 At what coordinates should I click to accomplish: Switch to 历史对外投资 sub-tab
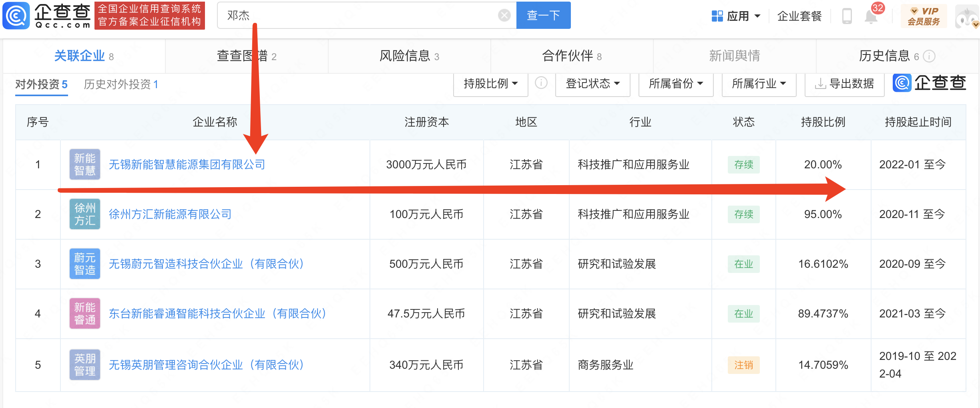[x=121, y=84]
